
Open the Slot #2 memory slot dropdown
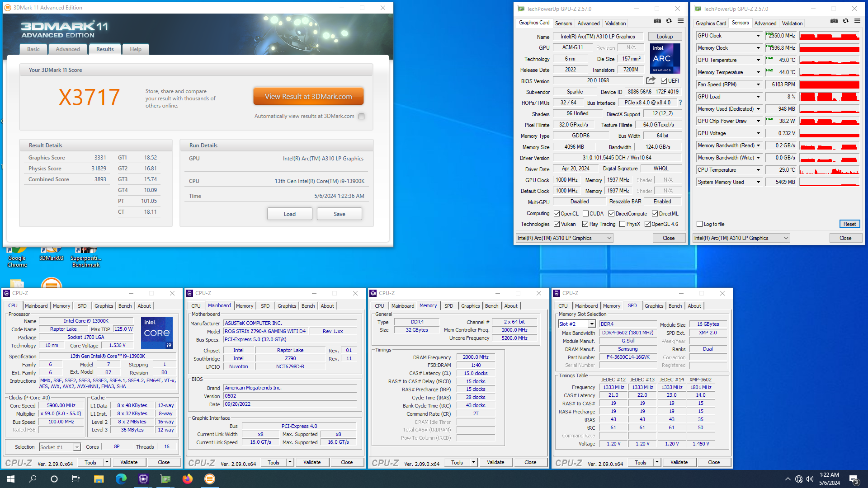[576, 324]
